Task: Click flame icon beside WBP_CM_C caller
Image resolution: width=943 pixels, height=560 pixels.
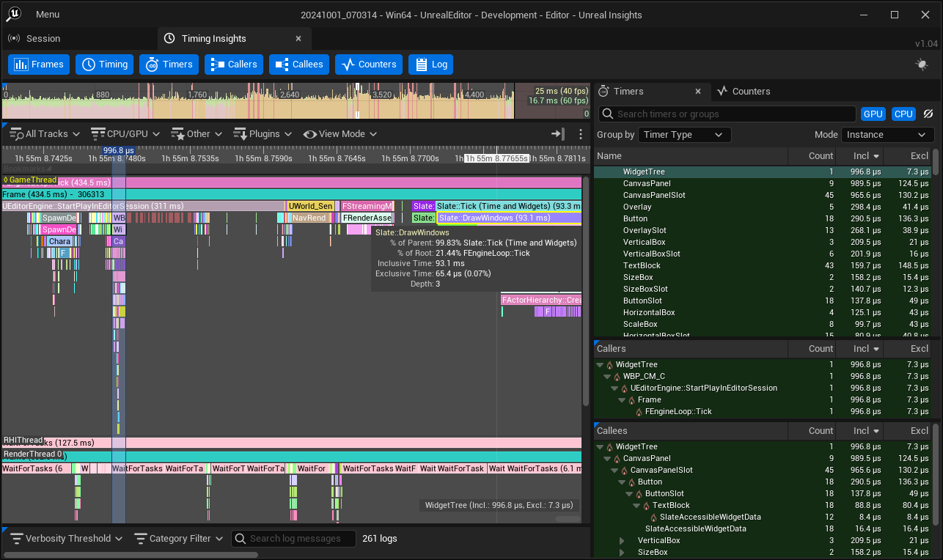Action: click(x=617, y=377)
